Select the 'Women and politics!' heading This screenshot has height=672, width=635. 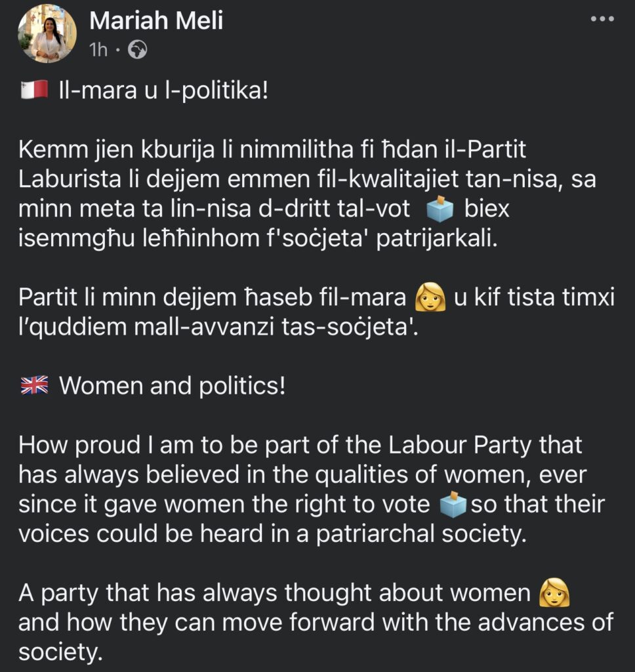(172, 386)
